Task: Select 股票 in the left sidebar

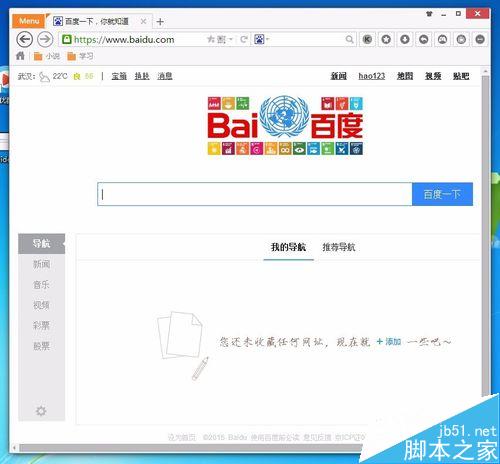Action: [41, 346]
